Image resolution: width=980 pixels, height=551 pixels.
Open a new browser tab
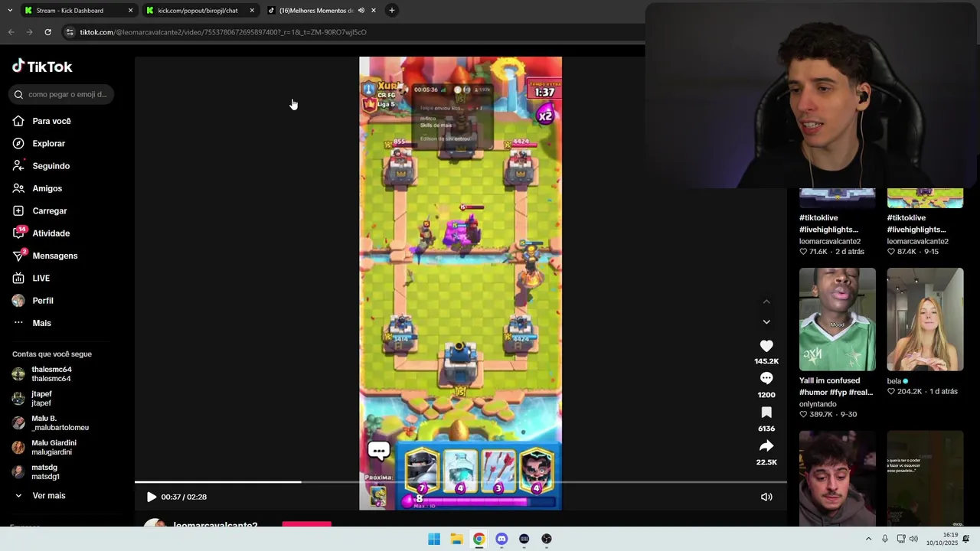(x=392, y=11)
